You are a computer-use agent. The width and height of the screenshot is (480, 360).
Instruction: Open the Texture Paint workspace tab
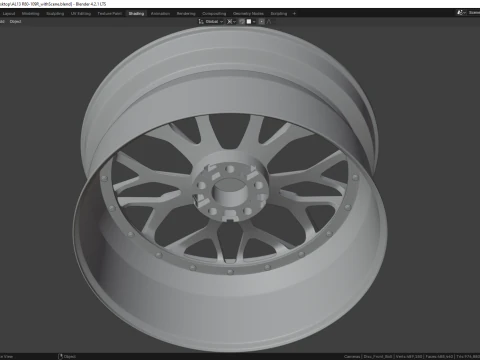(110, 14)
